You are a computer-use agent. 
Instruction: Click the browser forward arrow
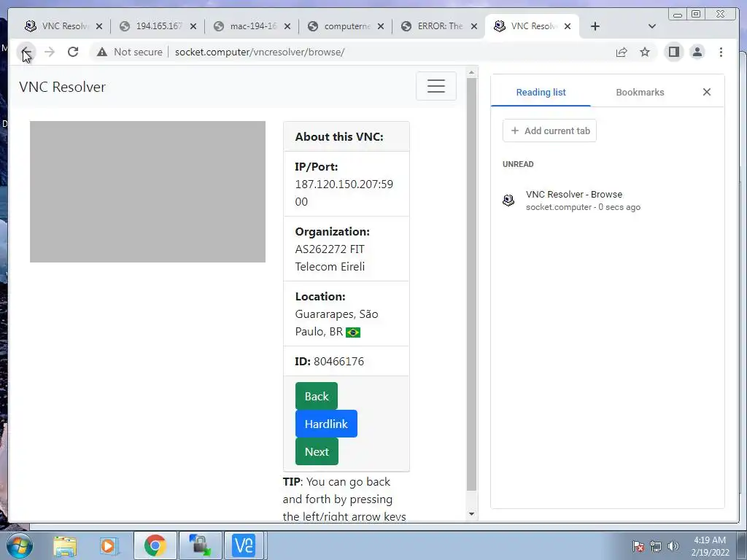point(50,52)
